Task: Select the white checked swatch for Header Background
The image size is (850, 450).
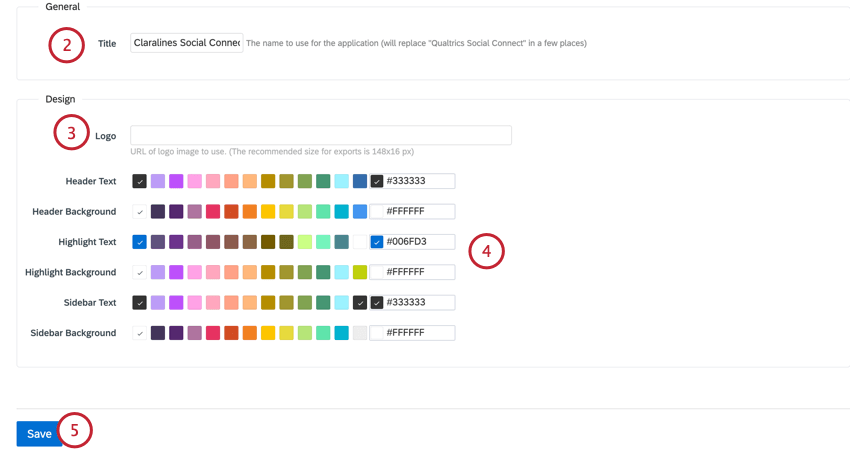Action: (x=139, y=211)
